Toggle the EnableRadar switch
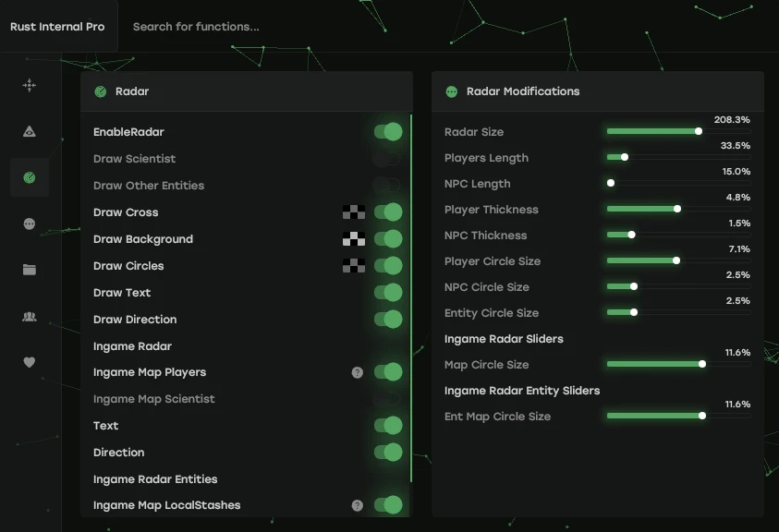 388,132
